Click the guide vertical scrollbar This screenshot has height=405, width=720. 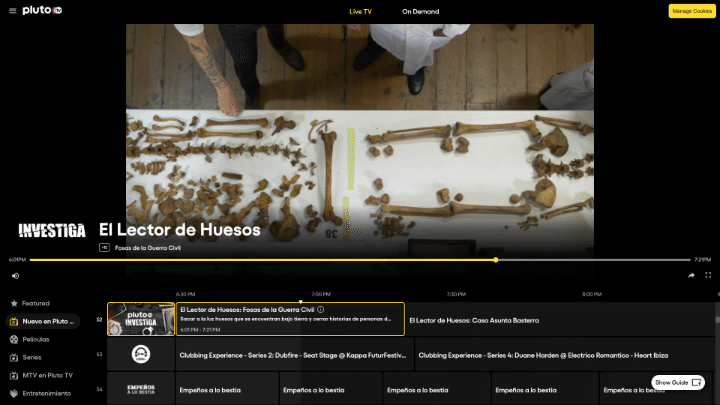click(x=717, y=320)
